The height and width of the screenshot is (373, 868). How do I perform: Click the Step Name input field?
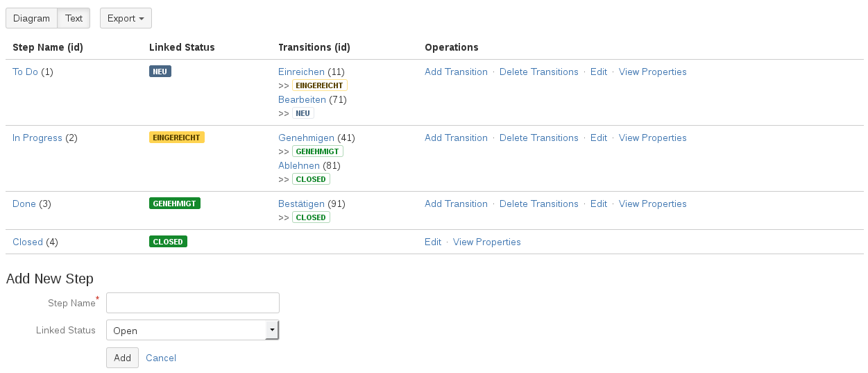point(192,303)
